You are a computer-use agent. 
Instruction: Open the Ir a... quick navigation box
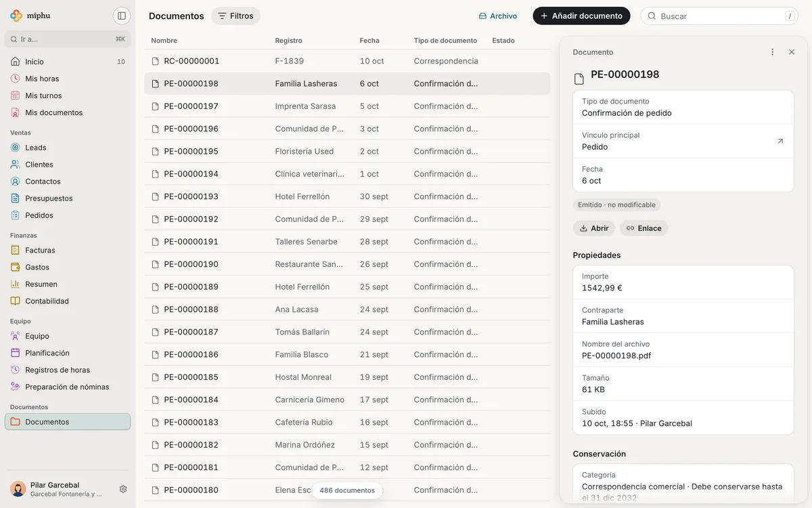click(68, 39)
